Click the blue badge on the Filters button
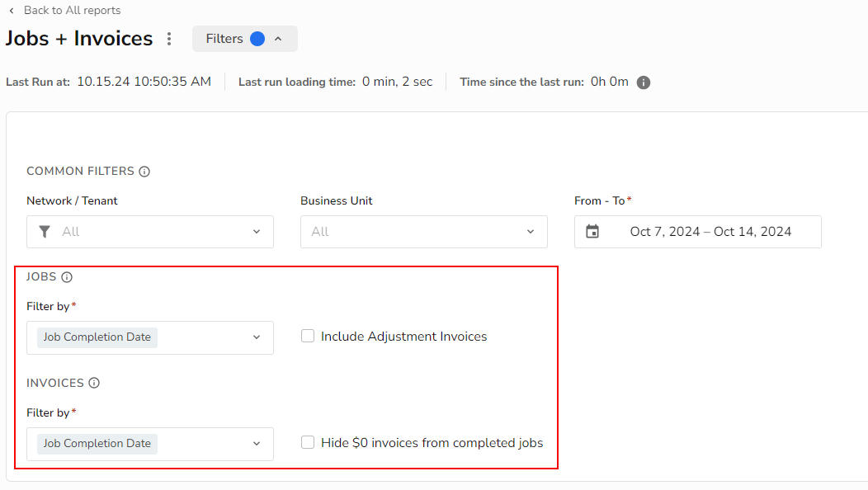Viewport: 868px width, 490px height. point(258,38)
